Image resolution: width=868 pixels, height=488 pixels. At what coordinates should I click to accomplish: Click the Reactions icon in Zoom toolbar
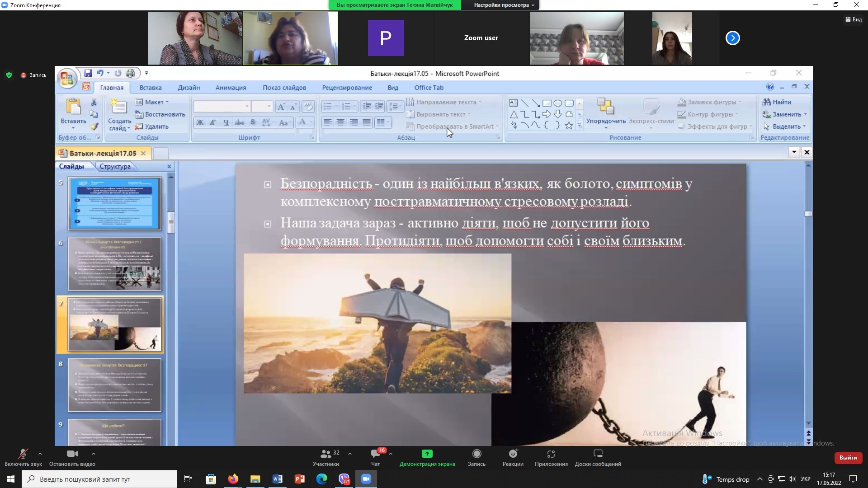pos(513,454)
